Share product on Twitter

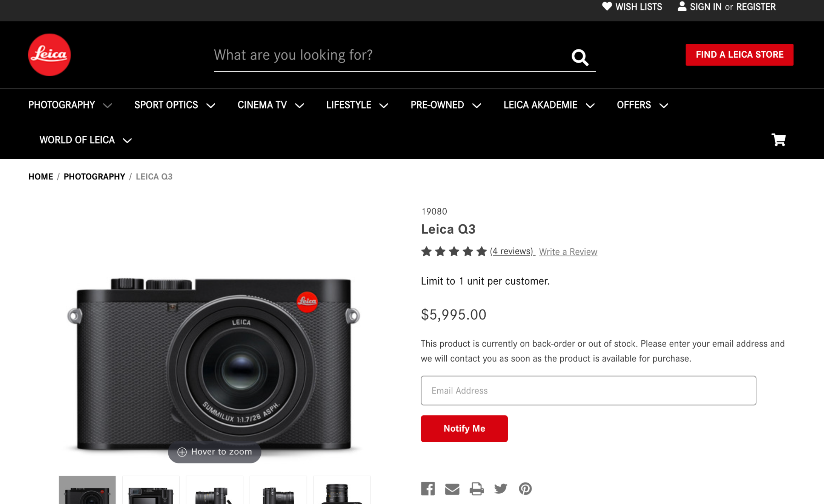[501, 489]
